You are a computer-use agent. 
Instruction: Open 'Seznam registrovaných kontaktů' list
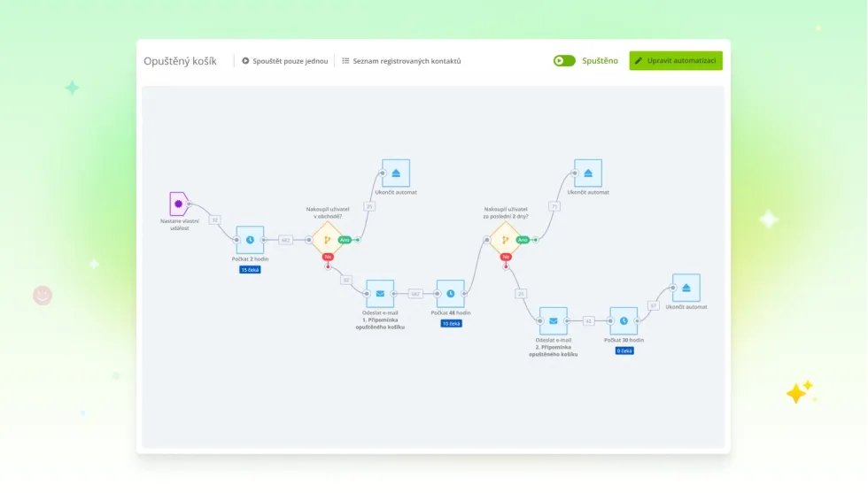click(401, 61)
